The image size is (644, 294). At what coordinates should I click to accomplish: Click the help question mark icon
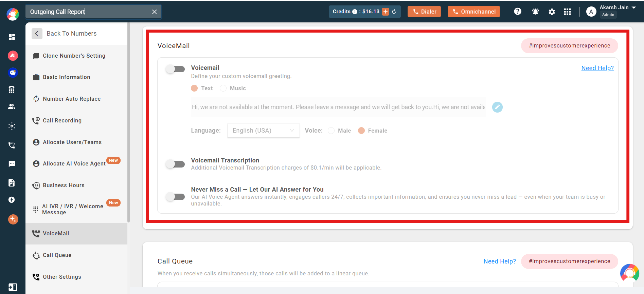coord(518,12)
